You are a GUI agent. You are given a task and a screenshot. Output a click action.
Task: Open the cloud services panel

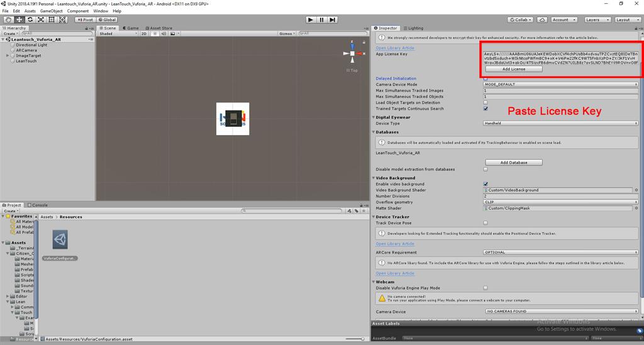coord(542,19)
